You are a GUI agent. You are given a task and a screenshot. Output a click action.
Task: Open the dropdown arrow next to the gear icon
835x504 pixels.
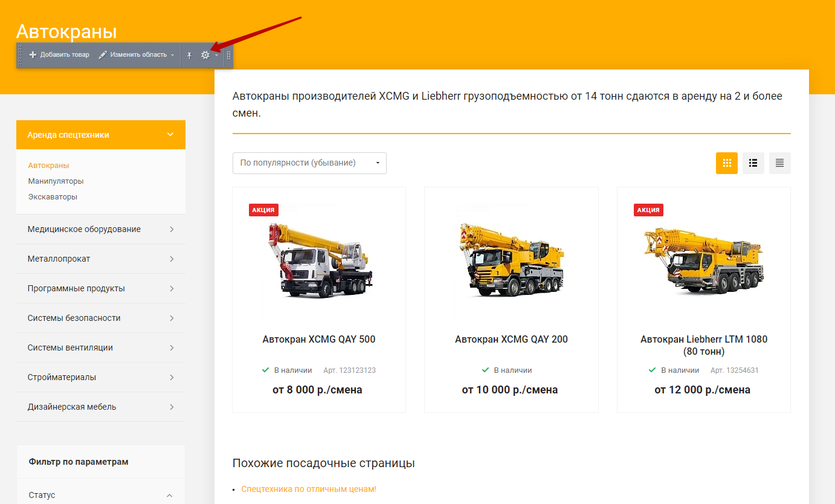pos(216,56)
